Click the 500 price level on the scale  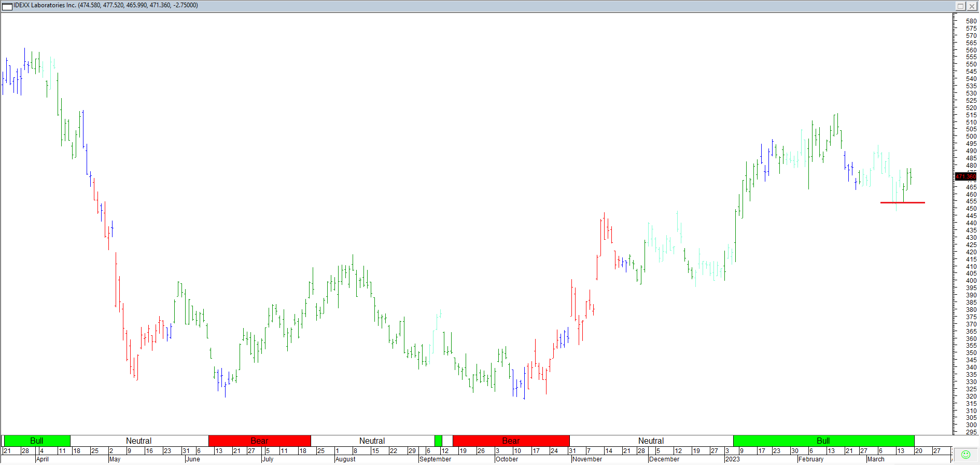(x=971, y=136)
